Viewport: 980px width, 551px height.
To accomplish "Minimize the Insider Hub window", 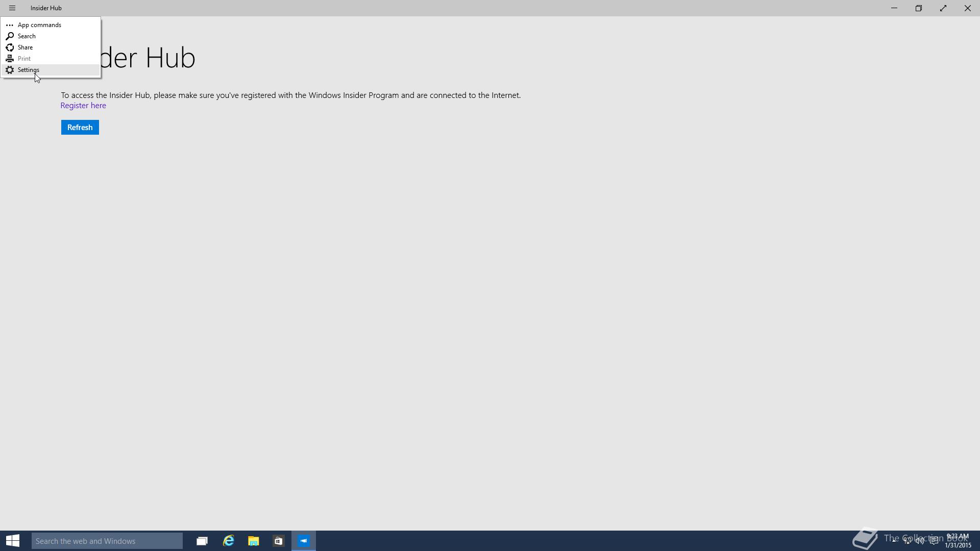I will tap(894, 8).
